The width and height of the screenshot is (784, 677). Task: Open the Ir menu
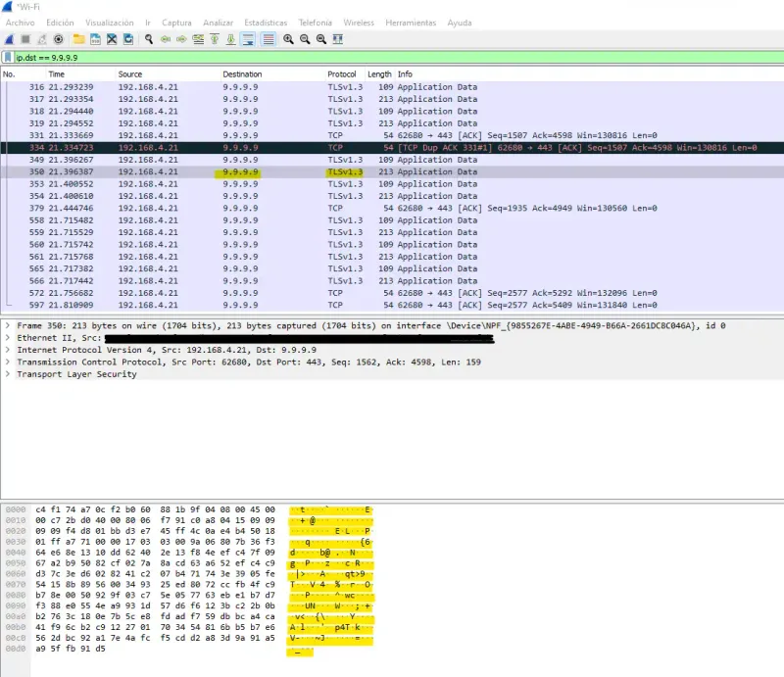(x=148, y=23)
